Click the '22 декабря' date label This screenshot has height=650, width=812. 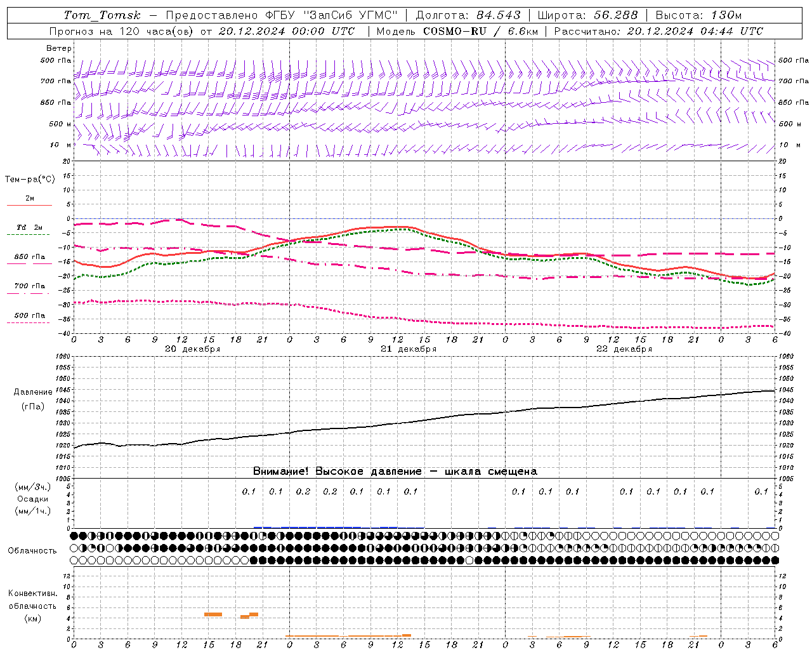(x=624, y=349)
